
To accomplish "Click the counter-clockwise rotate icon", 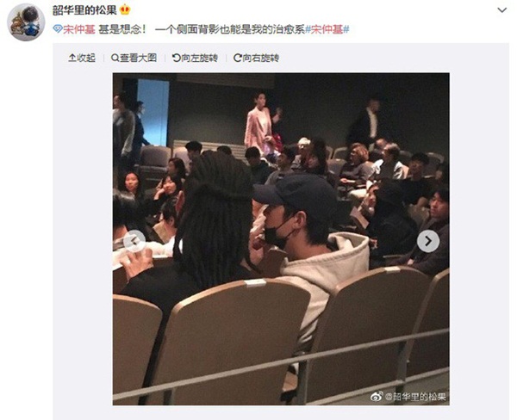I will coord(177,58).
